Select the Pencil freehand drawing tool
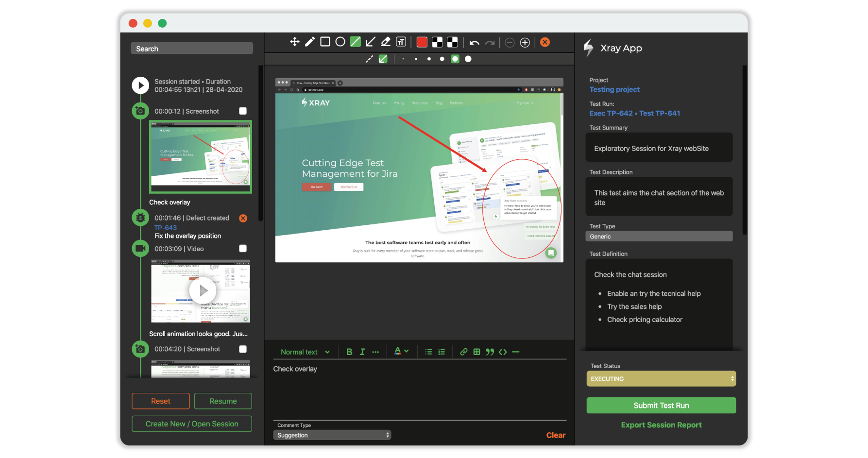 click(x=310, y=42)
